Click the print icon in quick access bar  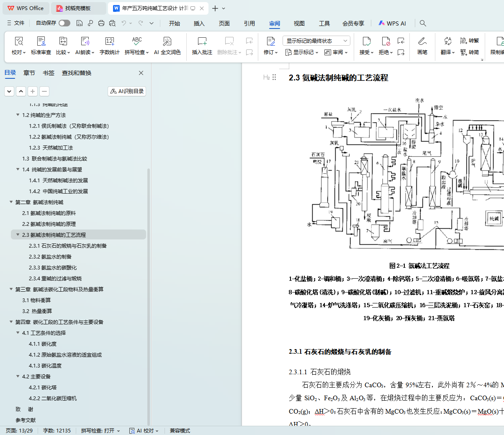pyautogui.click(x=101, y=23)
